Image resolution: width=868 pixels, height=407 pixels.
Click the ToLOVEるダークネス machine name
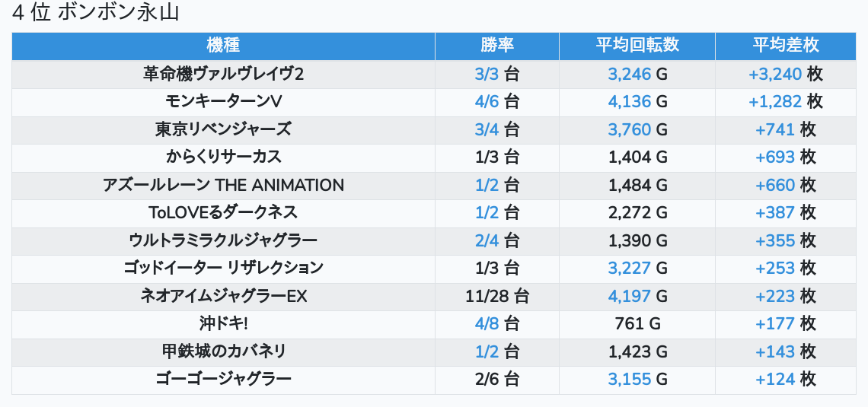point(223,212)
